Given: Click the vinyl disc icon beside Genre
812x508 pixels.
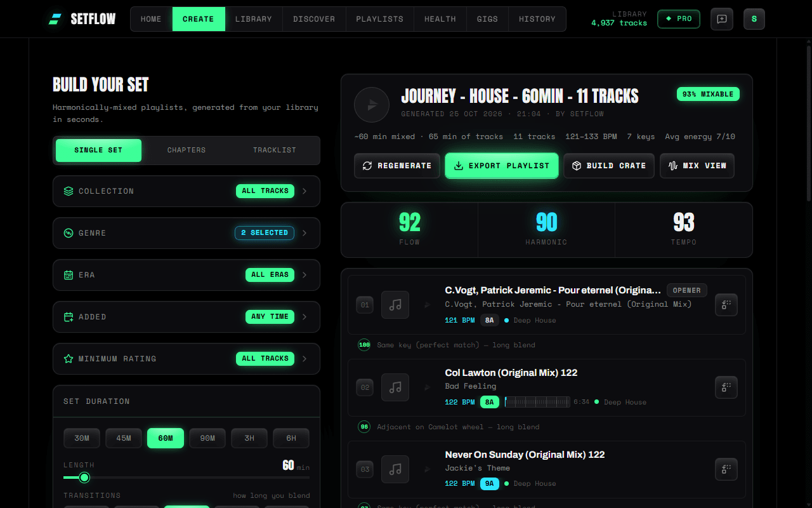Looking at the screenshot, I should click(69, 233).
